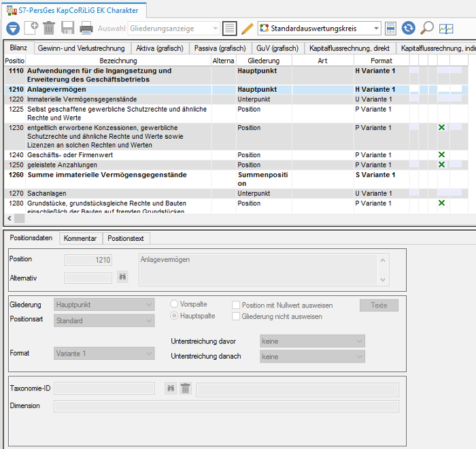This screenshot has width=476, height=449.
Task: Open the Unterstreichung danach dropdown
Action: click(x=312, y=356)
